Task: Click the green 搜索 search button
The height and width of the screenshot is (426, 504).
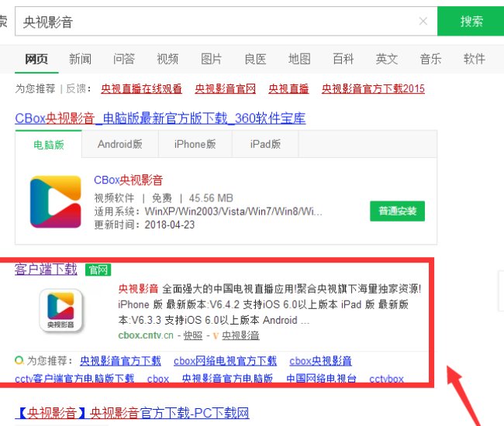Action: coord(471,21)
